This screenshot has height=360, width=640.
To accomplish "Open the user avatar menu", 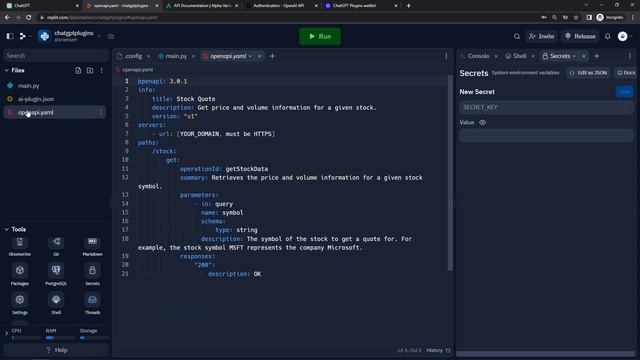I will [622, 36].
